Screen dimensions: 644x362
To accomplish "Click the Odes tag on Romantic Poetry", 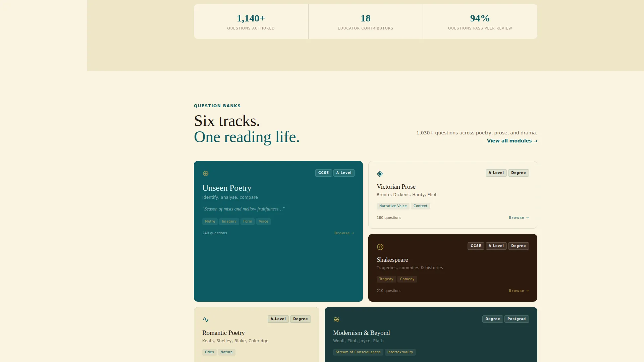I will click(x=209, y=352).
